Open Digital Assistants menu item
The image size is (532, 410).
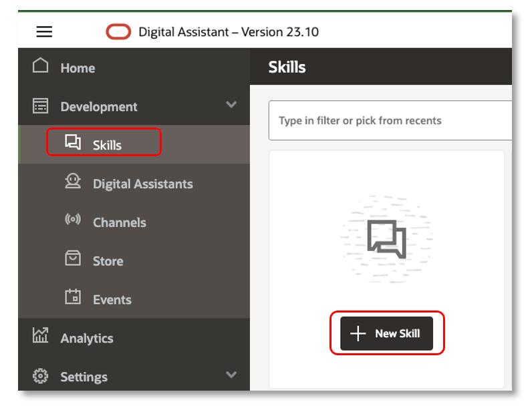(134, 183)
